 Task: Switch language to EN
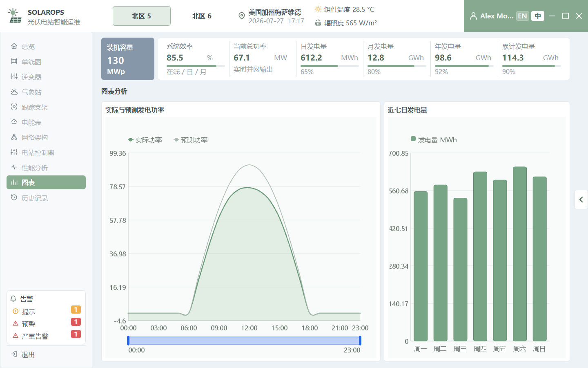click(x=522, y=16)
